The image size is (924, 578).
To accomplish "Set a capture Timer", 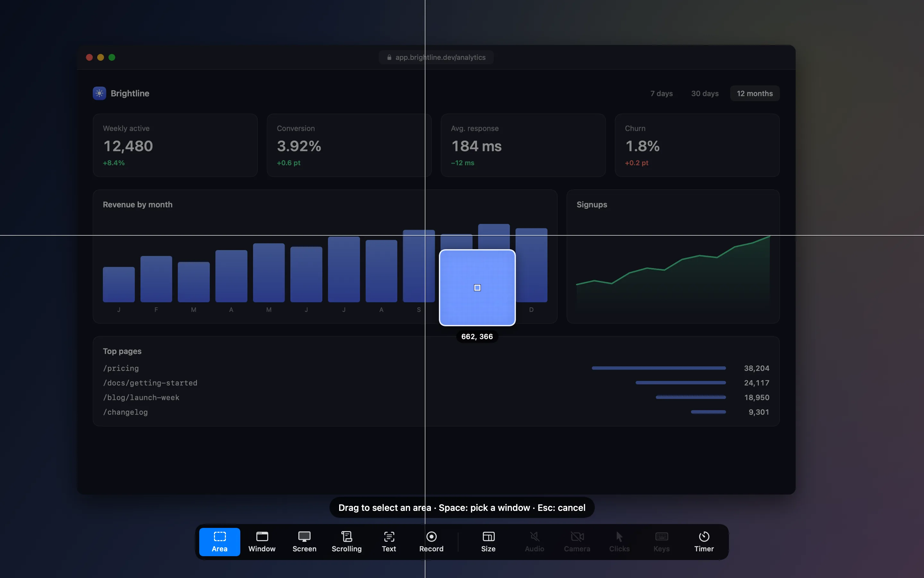I will [704, 542].
